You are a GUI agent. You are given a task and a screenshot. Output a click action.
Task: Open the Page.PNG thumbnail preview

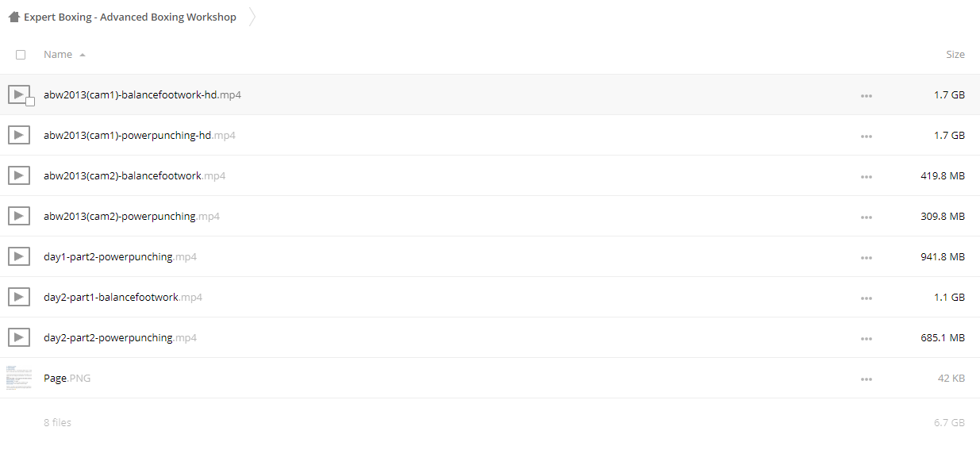(19, 378)
